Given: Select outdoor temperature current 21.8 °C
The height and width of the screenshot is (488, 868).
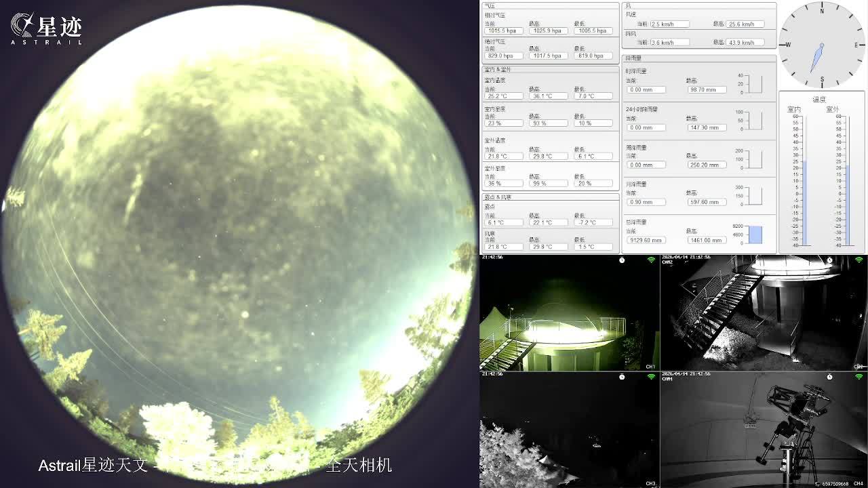Looking at the screenshot, I should click(503, 156).
